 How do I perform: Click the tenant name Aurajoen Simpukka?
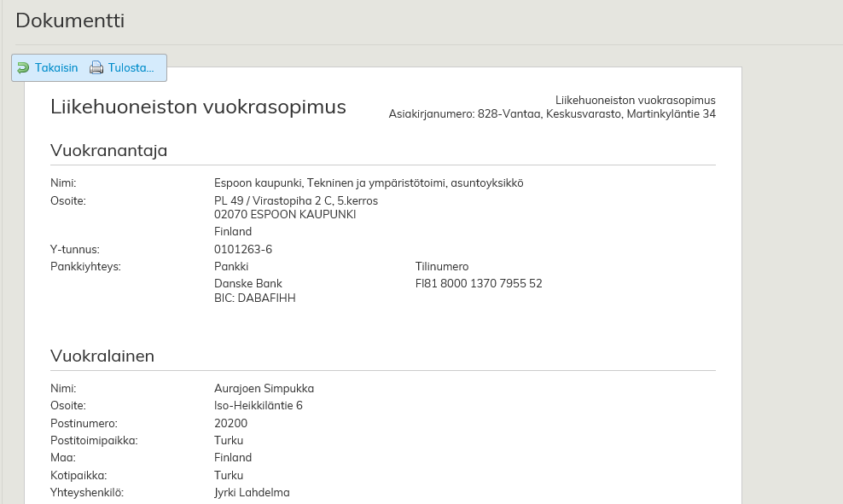[x=264, y=388]
